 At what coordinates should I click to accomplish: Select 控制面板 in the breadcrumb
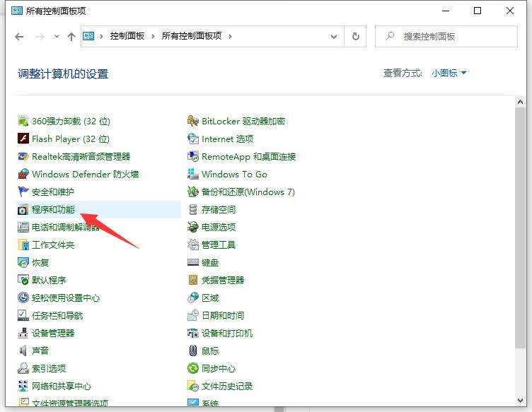(x=127, y=36)
